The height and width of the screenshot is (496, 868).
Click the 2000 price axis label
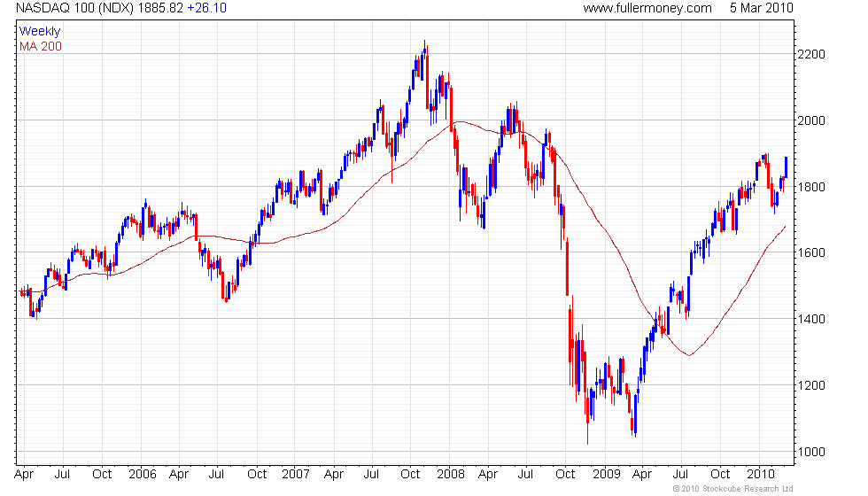tap(811, 120)
